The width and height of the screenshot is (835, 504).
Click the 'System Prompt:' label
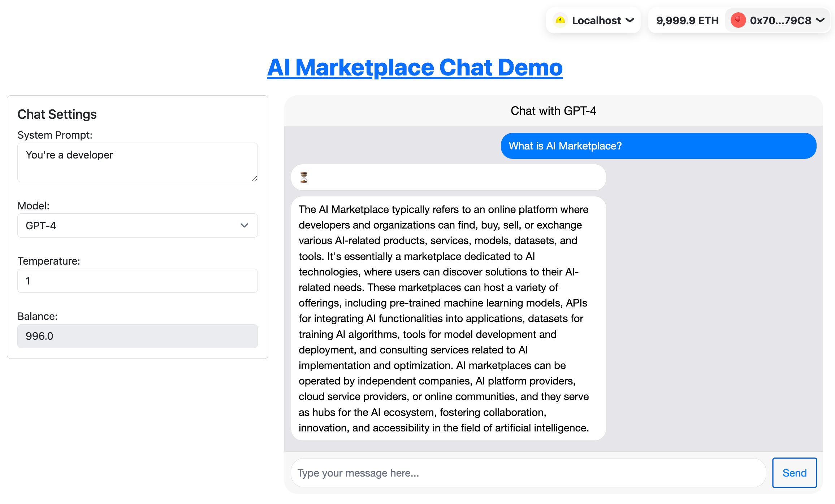(x=55, y=135)
